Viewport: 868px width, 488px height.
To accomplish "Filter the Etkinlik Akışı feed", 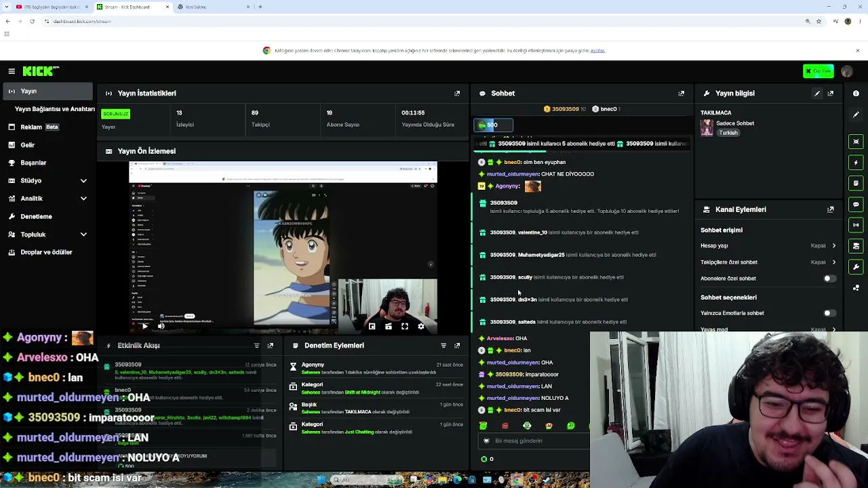I will [256, 346].
